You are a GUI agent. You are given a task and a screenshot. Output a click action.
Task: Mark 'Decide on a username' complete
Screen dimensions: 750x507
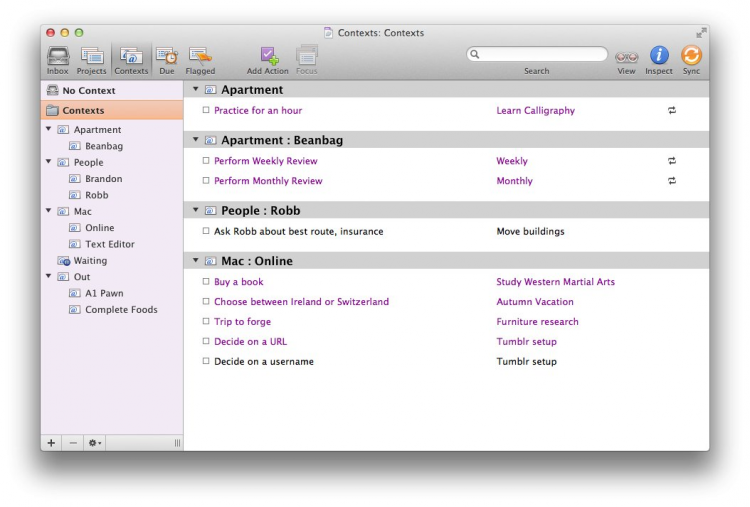[206, 362]
